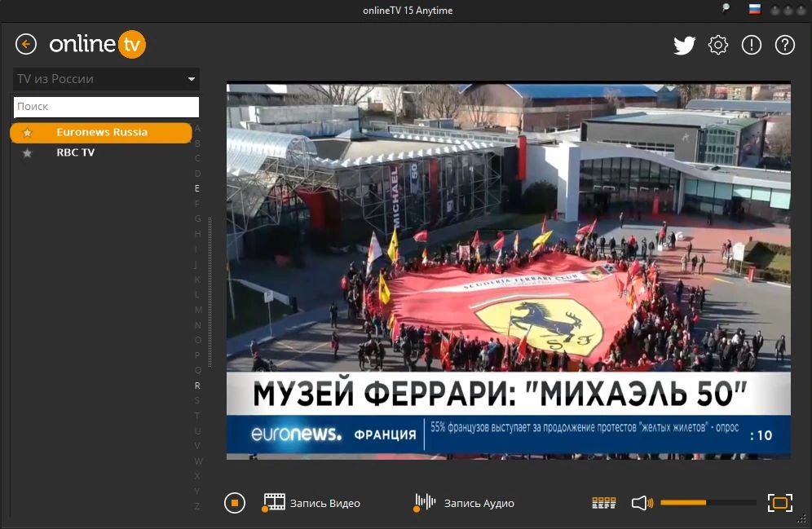
Task: Jump to letter G in alphabet index
Action: [x=197, y=219]
